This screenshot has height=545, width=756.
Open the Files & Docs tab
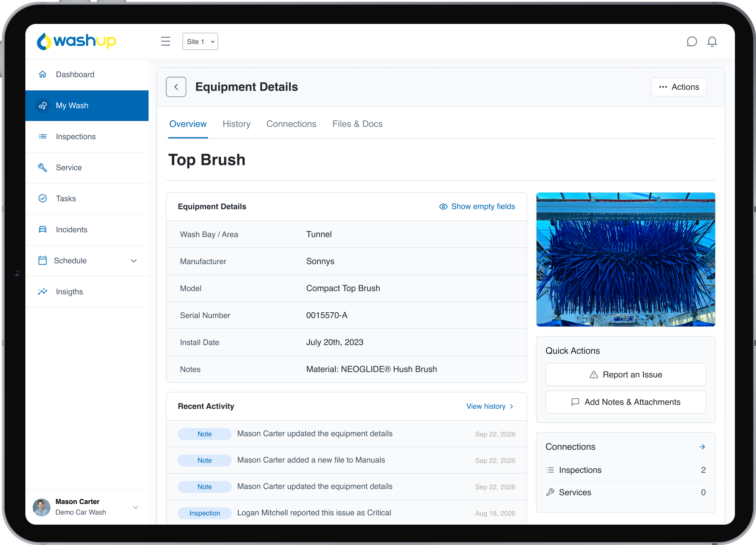[357, 124]
